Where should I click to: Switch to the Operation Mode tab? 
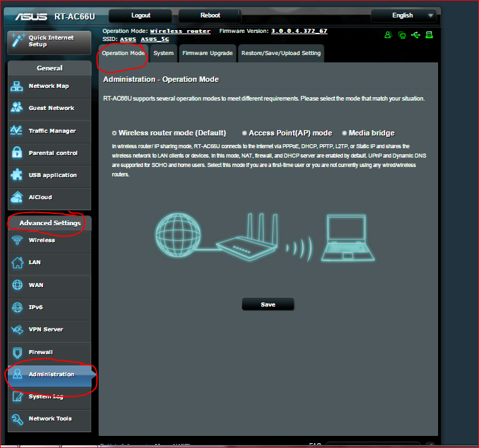(123, 54)
